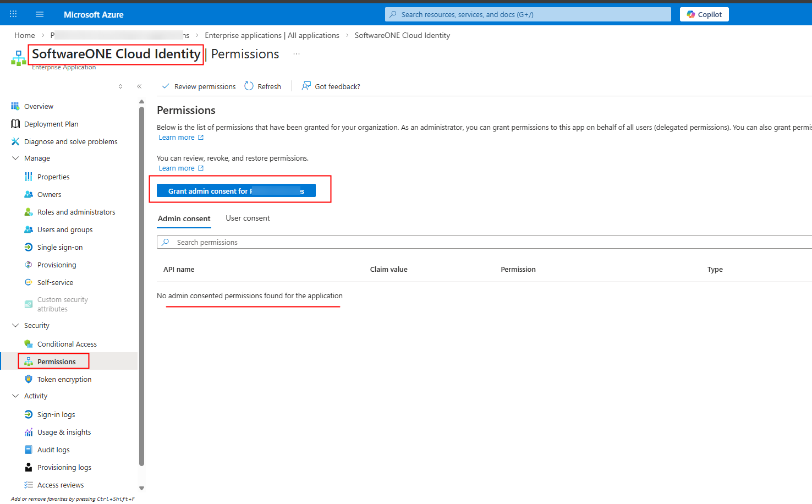Open the Azure portal hamburger menu

click(x=39, y=14)
